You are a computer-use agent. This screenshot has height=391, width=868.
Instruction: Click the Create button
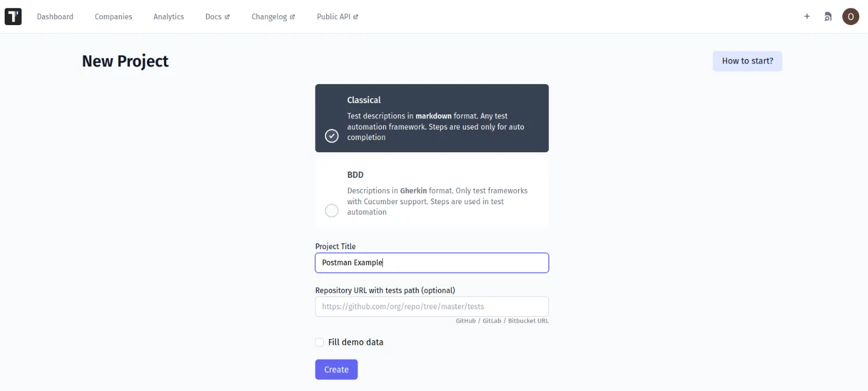pyautogui.click(x=336, y=369)
